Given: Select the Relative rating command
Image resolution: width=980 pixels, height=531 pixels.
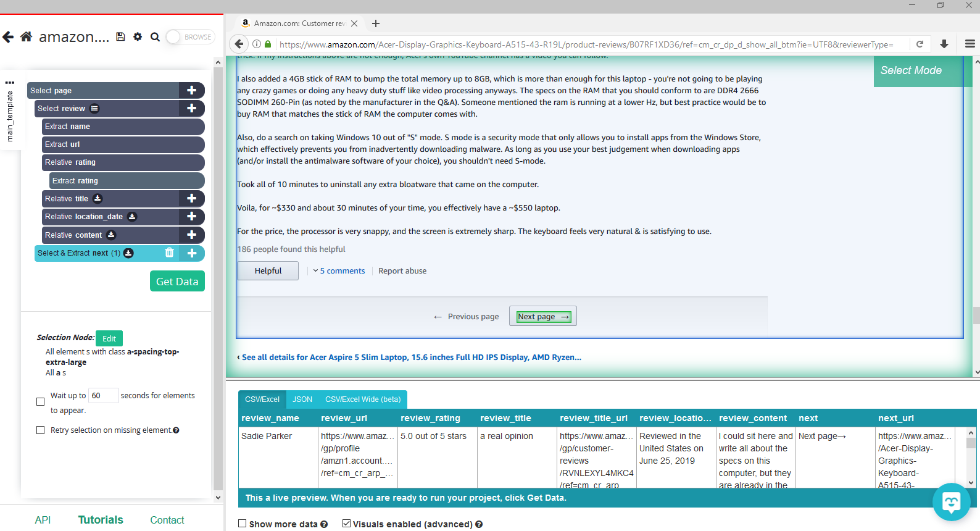Looking at the screenshot, I should coord(123,162).
